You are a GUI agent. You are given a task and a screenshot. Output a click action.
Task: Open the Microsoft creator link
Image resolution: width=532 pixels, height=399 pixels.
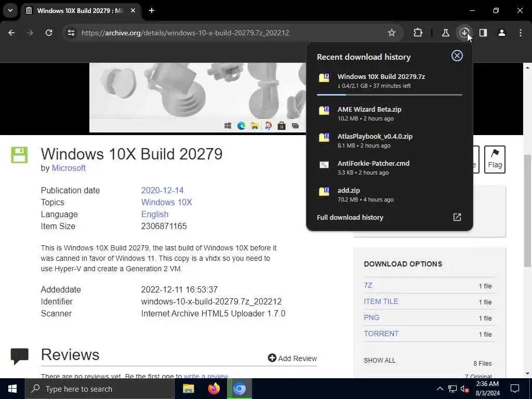69,168
